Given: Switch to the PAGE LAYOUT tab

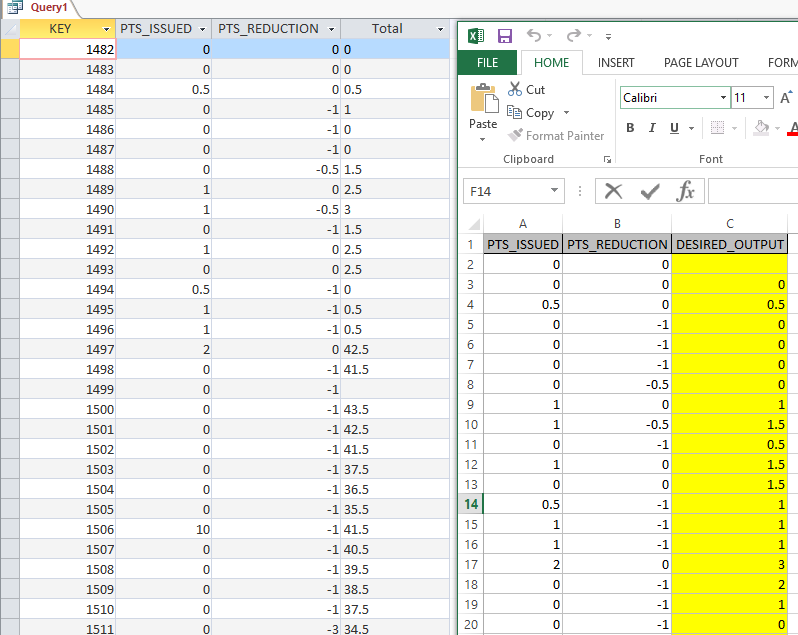Looking at the screenshot, I should [x=701, y=62].
